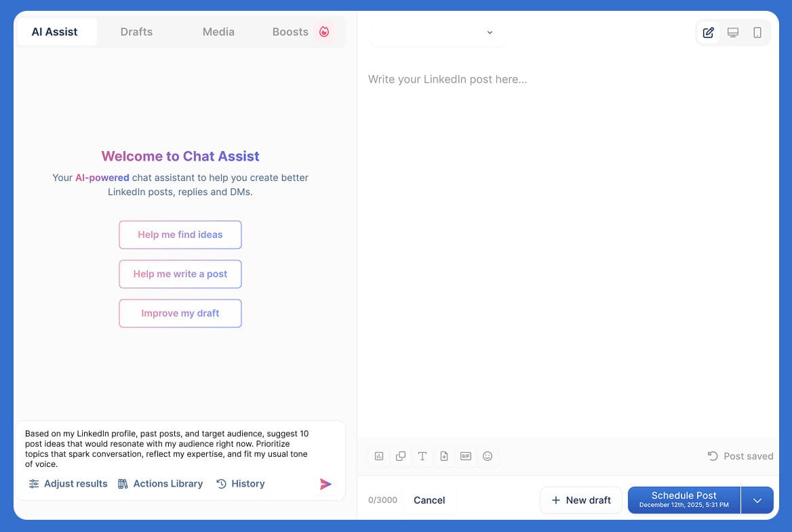Click the 0/3000 character counter
Viewport: 792px width, 532px height.
coord(382,500)
